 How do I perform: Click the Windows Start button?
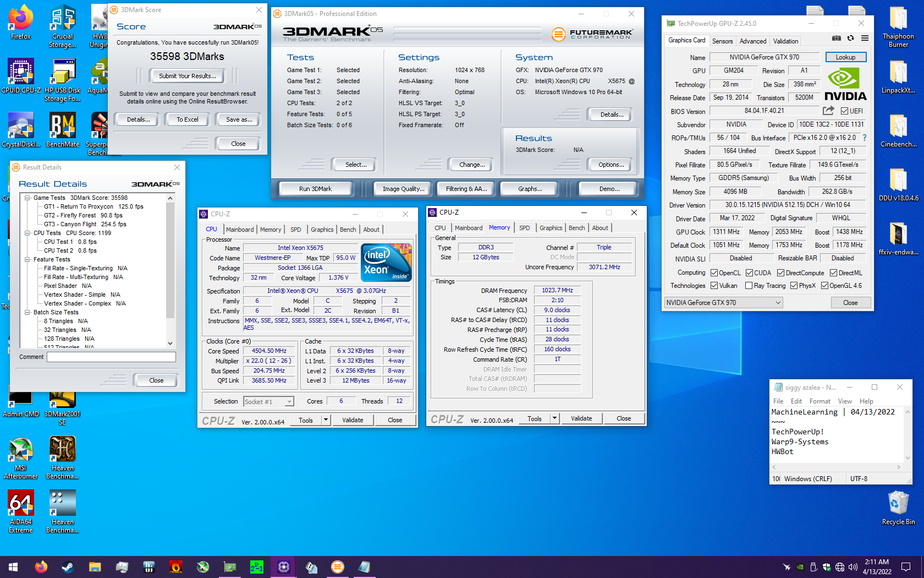(x=13, y=566)
